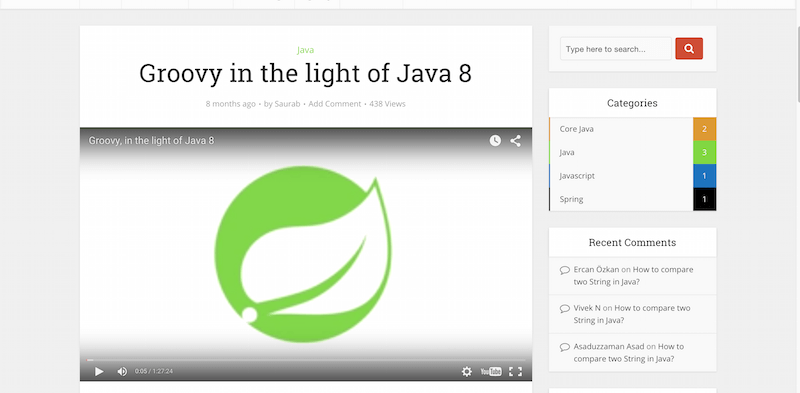Open the Java category in sidebar
Screen dimensions: 800x393
[x=567, y=153]
